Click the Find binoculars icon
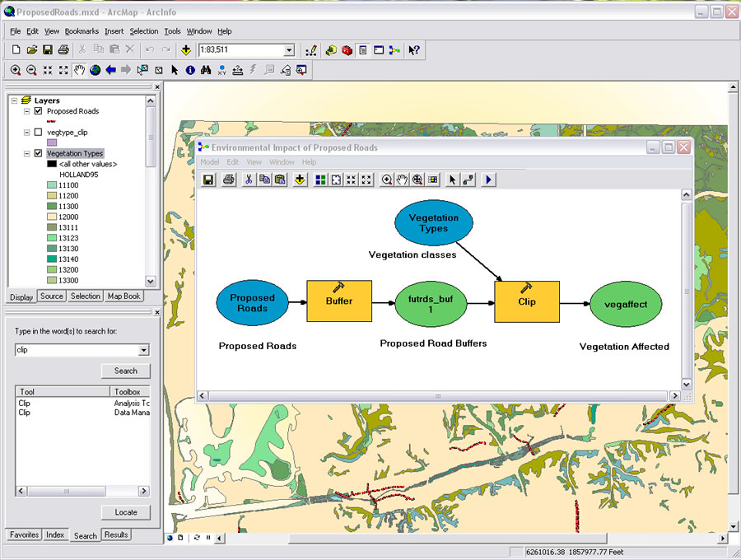Viewport: 741px width, 560px height. click(x=206, y=71)
